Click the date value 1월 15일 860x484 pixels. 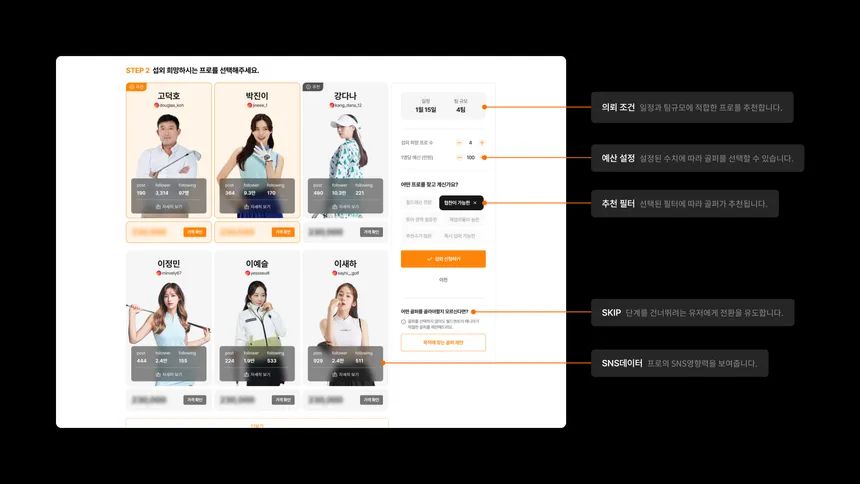[x=426, y=110]
